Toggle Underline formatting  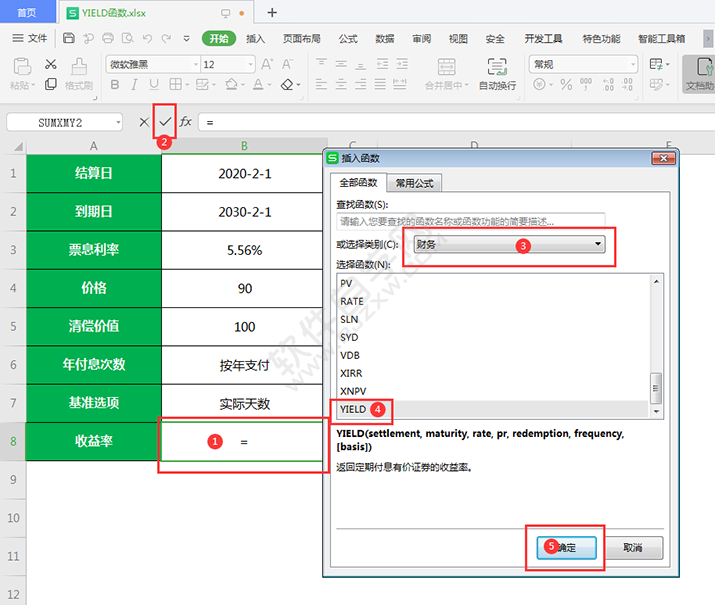point(154,84)
